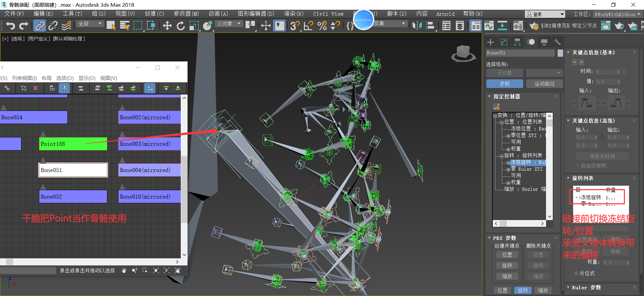
Task: Enable the 分位式 checkbox
Action: click(x=577, y=273)
